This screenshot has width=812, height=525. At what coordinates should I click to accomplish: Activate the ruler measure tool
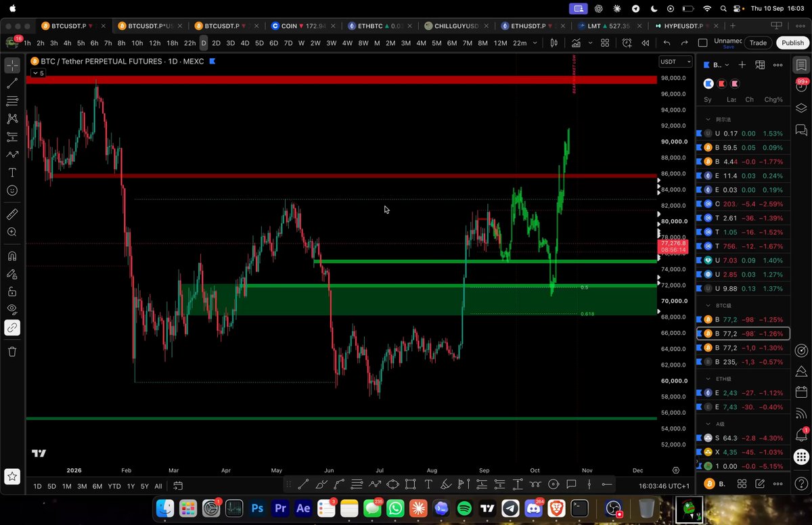coord(12,214)
